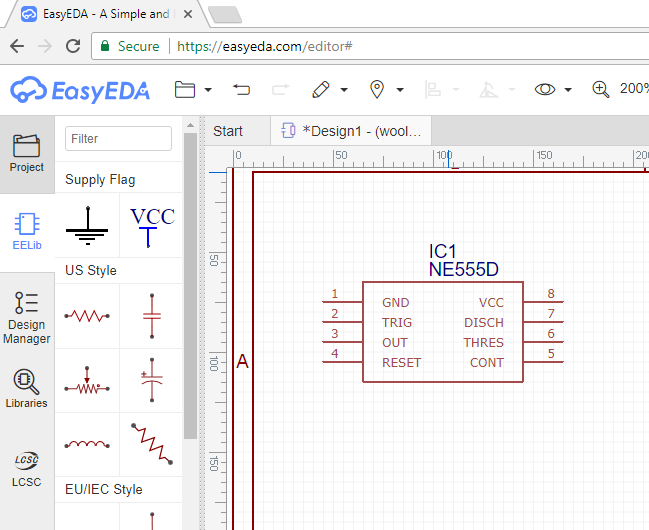Click the browser back button
Viewport: 649px width, 530px height.
[17, 46]
